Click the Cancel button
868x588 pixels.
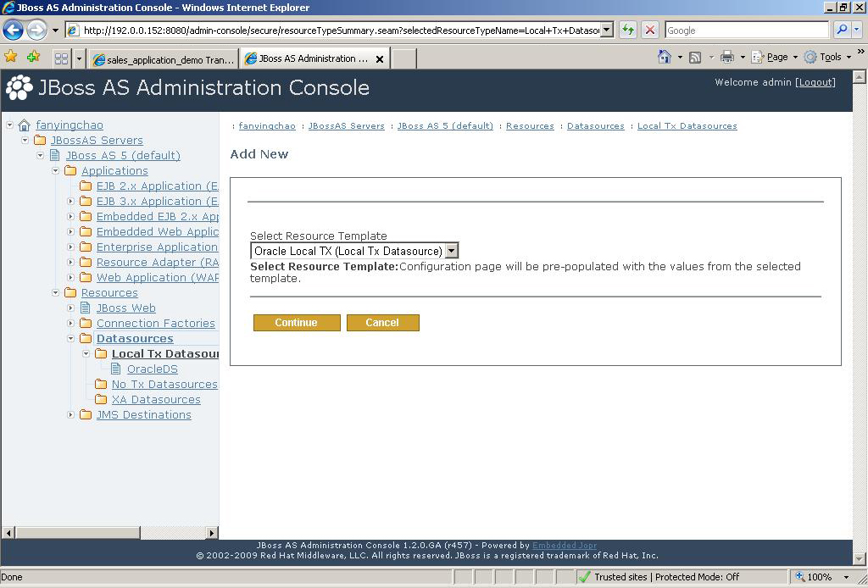pyautogui.click(x=382, y=323)
